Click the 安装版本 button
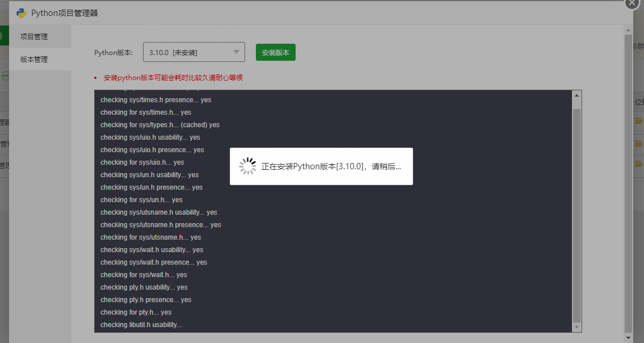Image resolution: width=644 pixels, height=343 pixels. pyautogui.click(x=276, y=52)
